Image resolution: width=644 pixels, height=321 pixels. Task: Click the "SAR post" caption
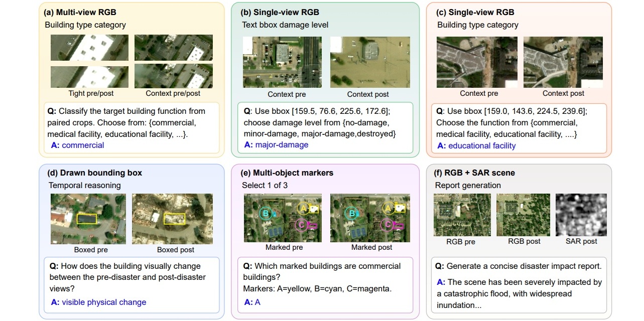[581, 241]
